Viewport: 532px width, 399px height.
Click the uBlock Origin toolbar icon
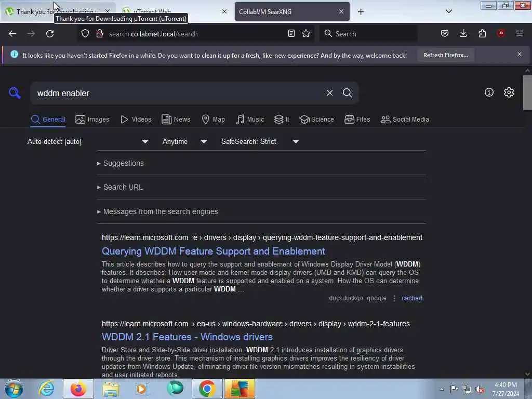coord(501,33)
